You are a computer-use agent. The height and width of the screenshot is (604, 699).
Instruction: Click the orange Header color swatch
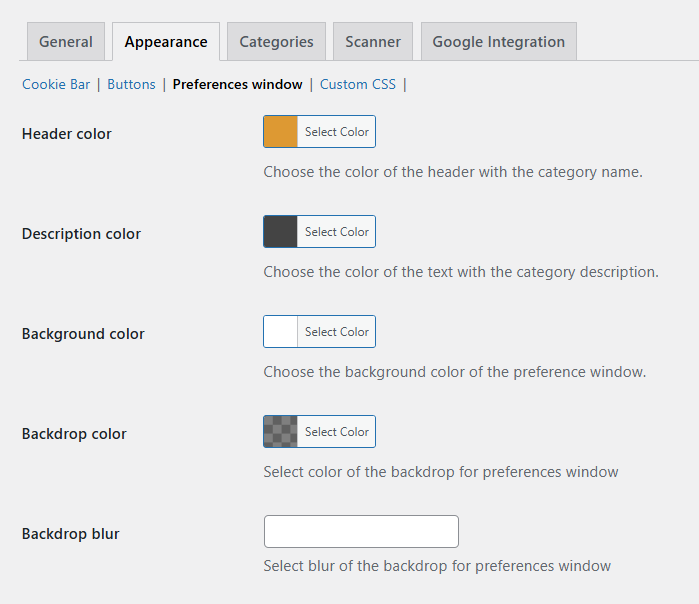pos(281,132)
